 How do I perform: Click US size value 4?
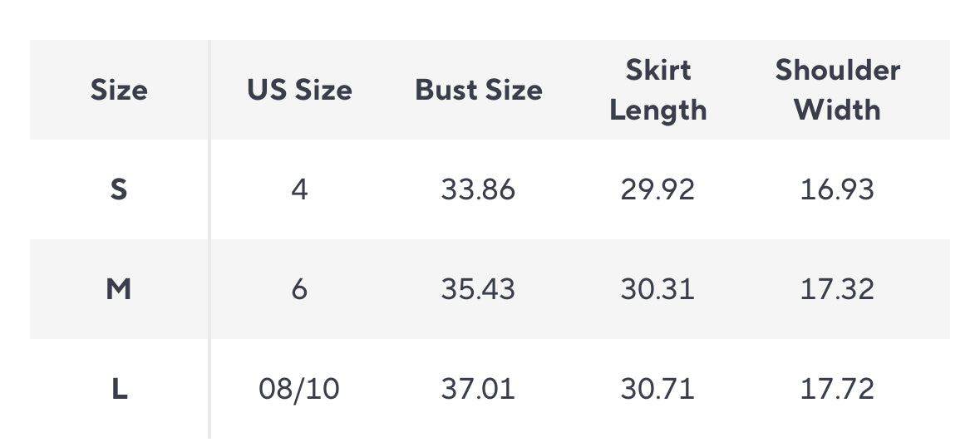(299, 189)
